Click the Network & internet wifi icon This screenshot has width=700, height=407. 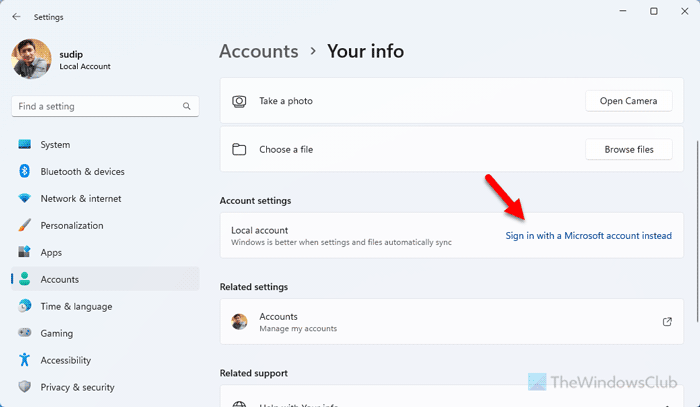[25, 198]
